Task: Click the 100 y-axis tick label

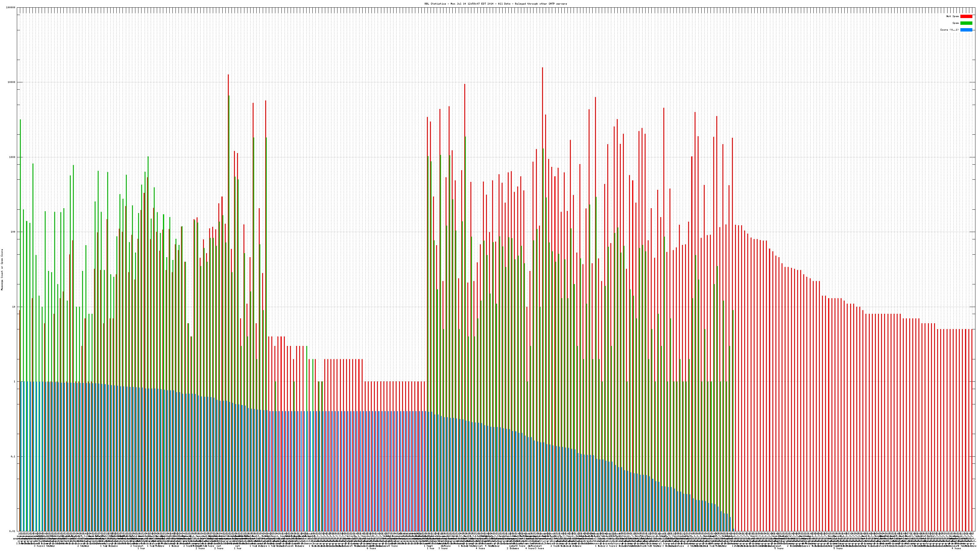Action: point(13,232)
